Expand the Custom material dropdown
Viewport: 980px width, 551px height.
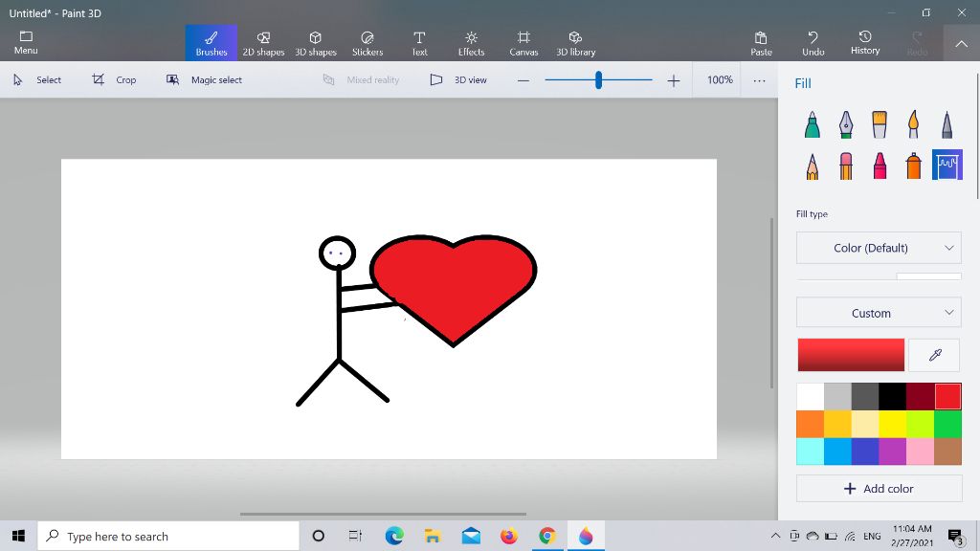click(x=879, y=313)
